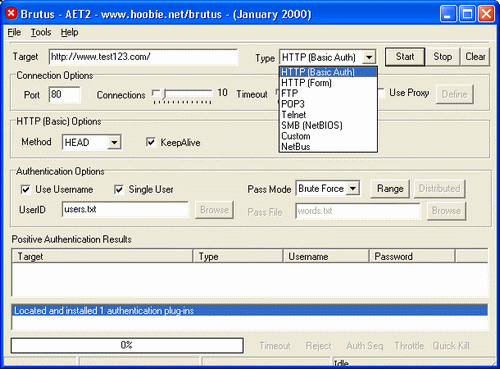
Task: Click the Quick Kill status indicator
Action: click(451, 346)
